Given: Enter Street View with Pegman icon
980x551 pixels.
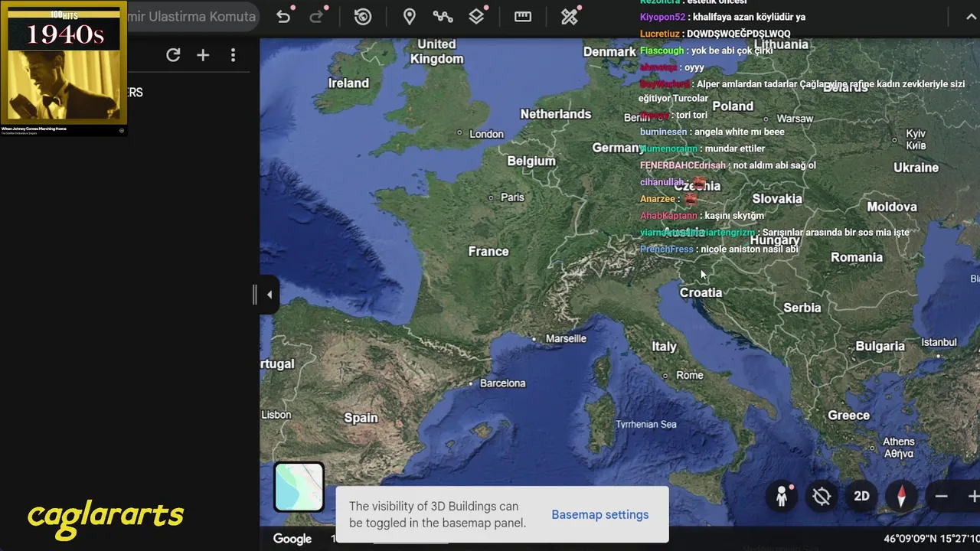Looking at the screenshot, I should point(782,496).
